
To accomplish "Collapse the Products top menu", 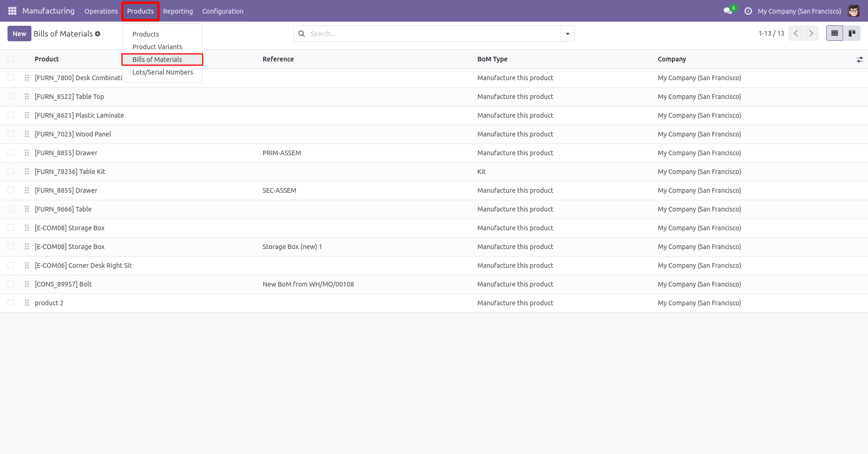I will click(x=140, y=11).
